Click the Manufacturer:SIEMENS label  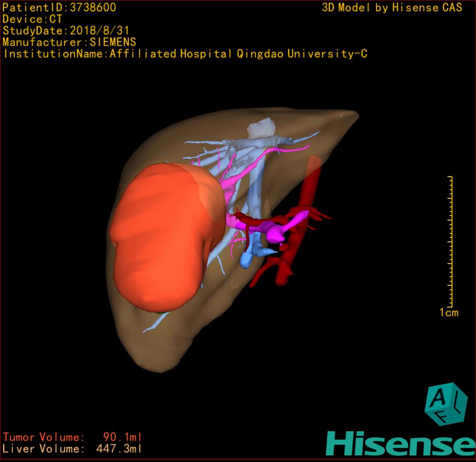pos(69,42)
